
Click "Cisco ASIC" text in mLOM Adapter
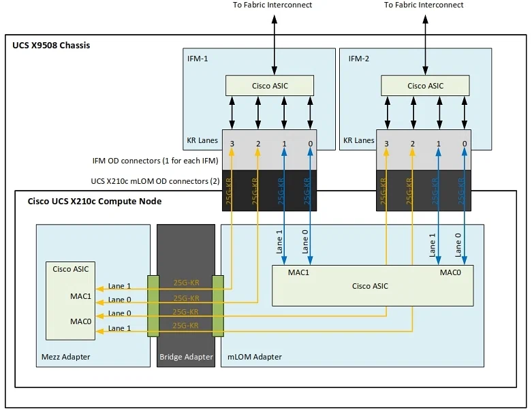370,286
